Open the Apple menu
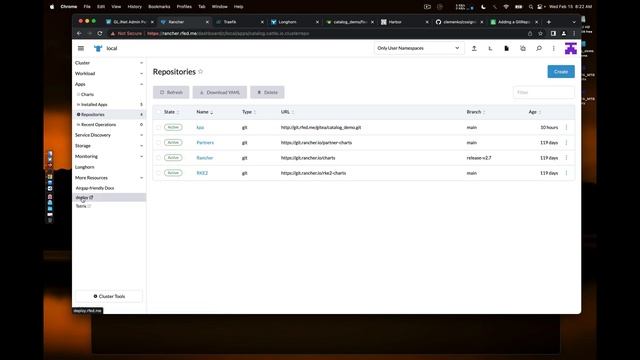Image resolution: width=640 pixels, height=360 pixels. (52, 7)
